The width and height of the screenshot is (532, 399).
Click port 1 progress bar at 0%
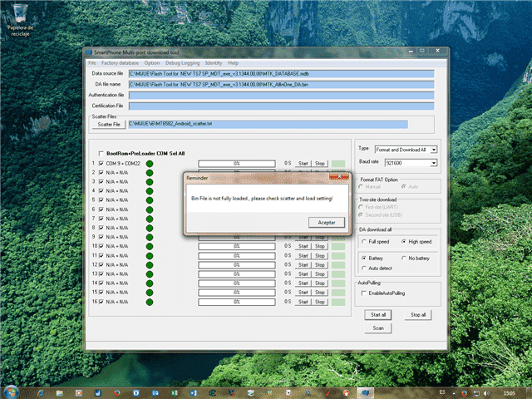pos(237,164)
